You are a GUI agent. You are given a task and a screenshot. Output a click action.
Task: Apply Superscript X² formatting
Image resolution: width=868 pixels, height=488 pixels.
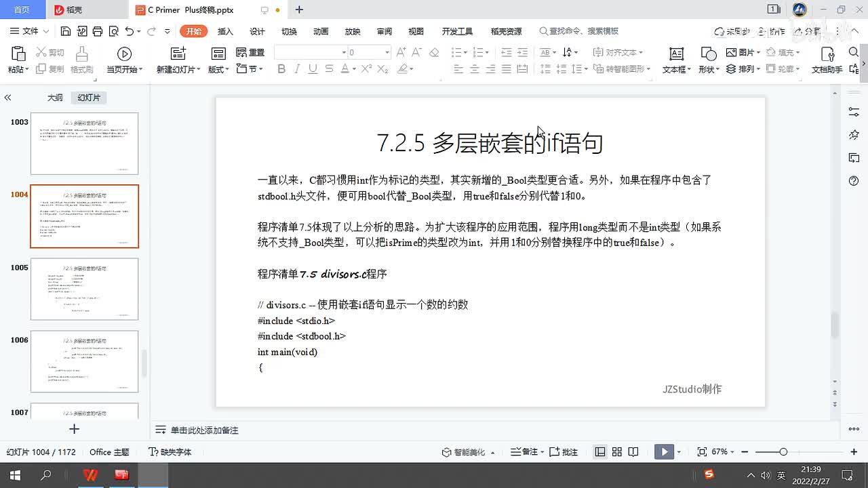[367, 69]
